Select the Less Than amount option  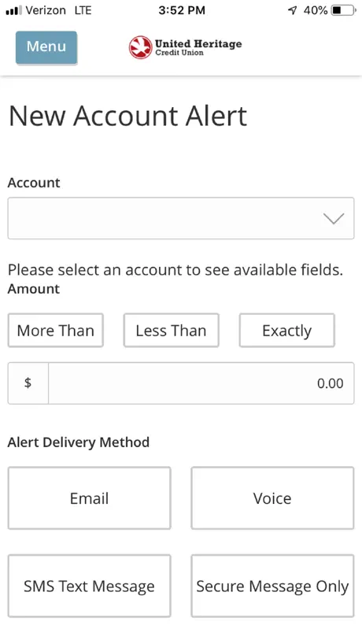(171, 331)
